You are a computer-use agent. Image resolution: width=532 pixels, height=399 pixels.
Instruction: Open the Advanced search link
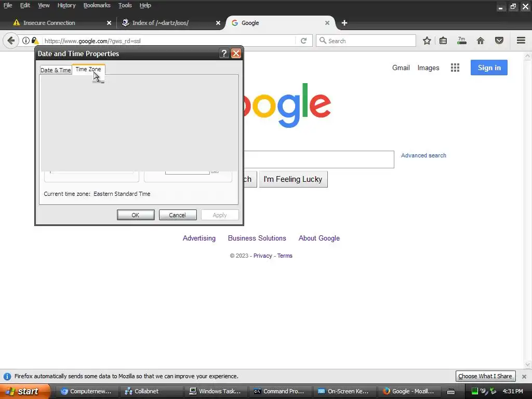click(x=423, y=155)
